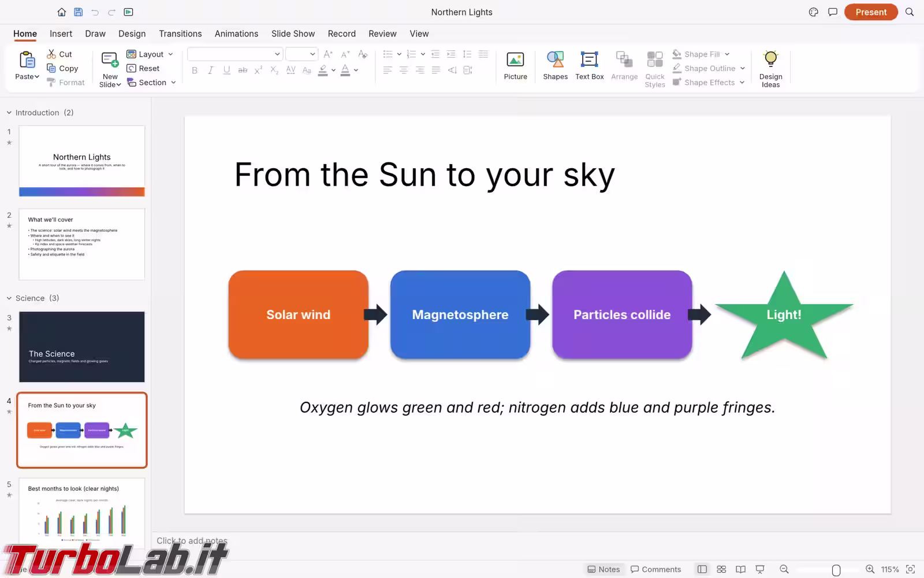
Task: Open the Comments pane icon at top right
Action: click(x=832, y=12)
